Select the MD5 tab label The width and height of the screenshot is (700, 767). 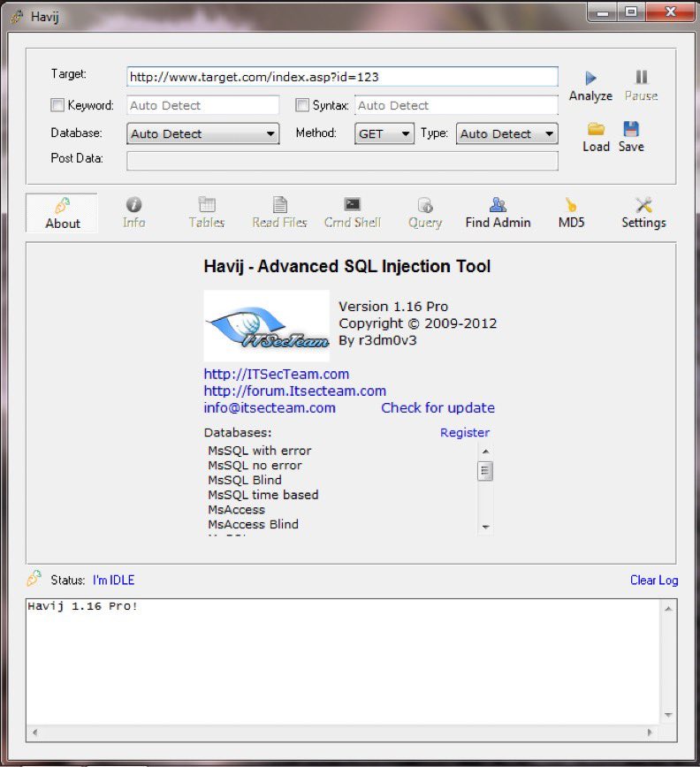[x=571, y=223]
